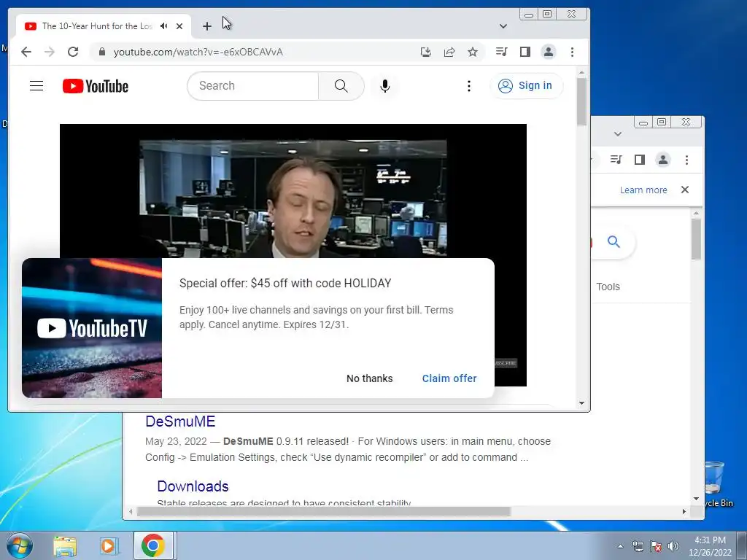Bookmark this tab with the star
This screenshot has width=747, height=560.
coord(473,52)
